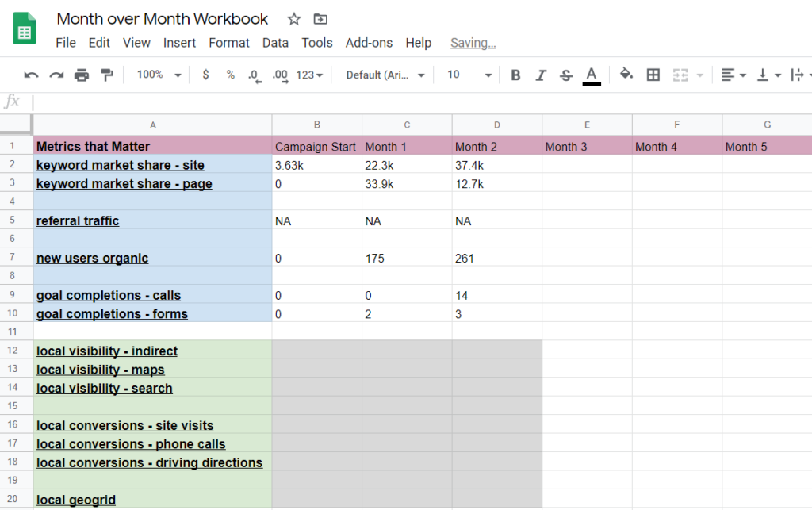Expand the 100% zoom dropdown
This screenshot has height=510, width=812.
[x=159, y=75]
